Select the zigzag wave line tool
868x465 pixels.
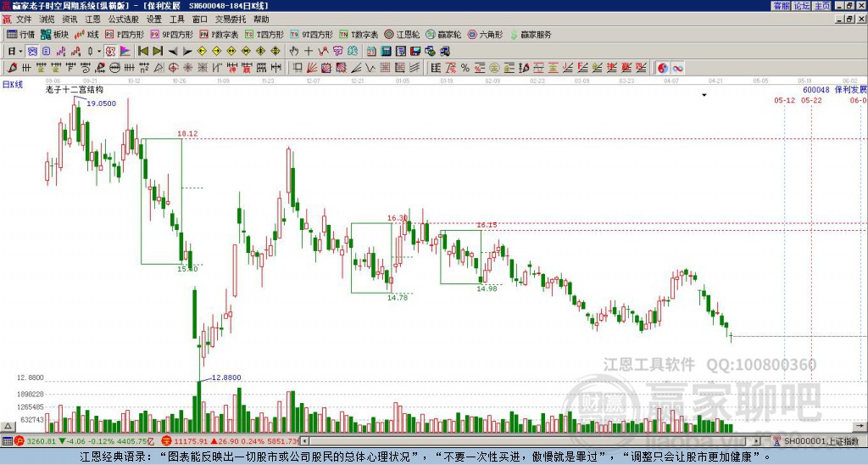coord(370,68)
